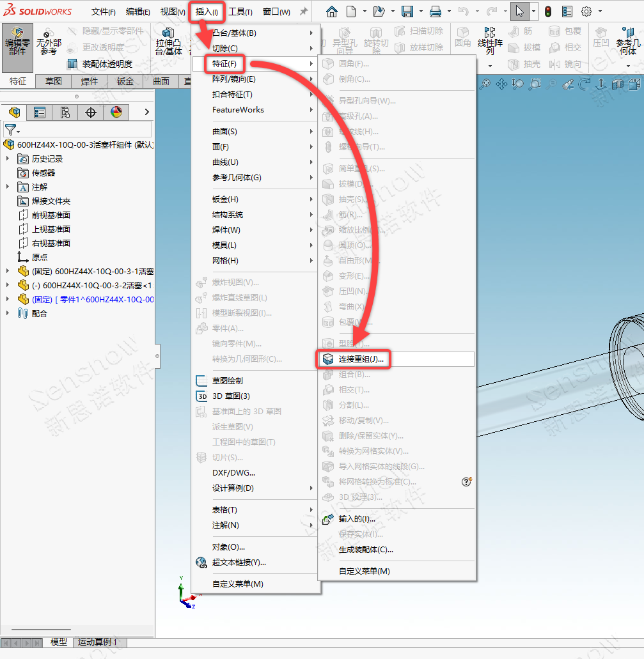The height and width of the screenshot is (659, 644).
Task: Open the DimXpertManager crosshair tab
Action: click(91, 112)
